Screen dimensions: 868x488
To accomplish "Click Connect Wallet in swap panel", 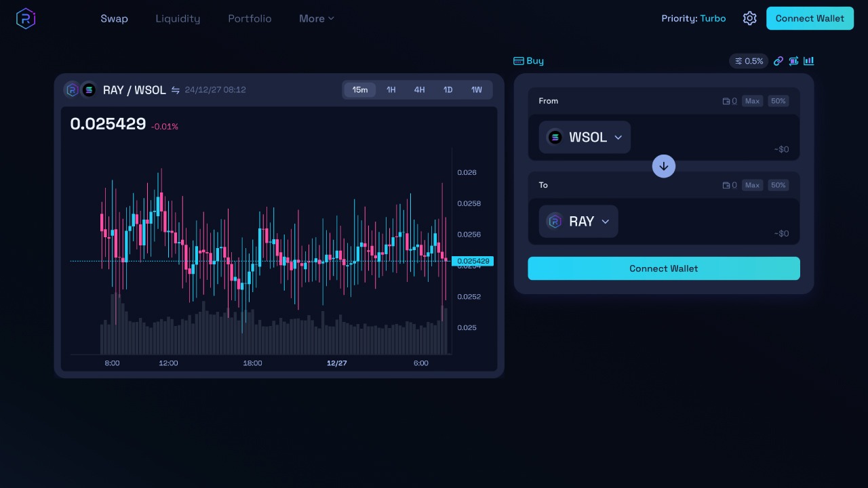I will coord(664,268).
